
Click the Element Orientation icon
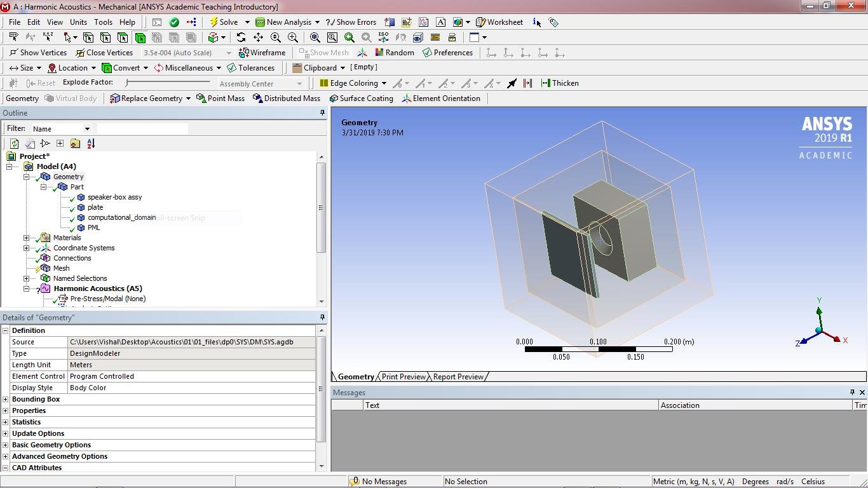(x=406, y=98)
